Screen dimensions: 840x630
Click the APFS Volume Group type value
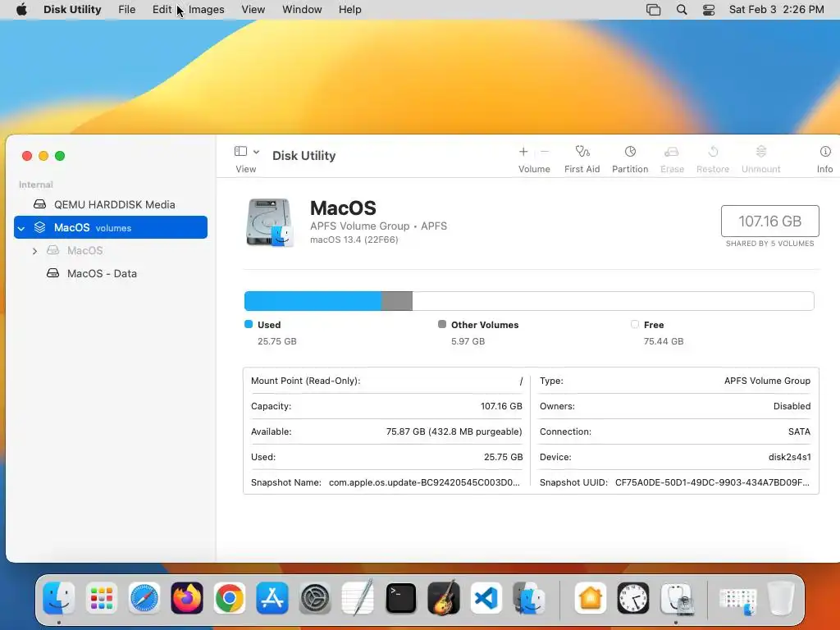point(767,381)
